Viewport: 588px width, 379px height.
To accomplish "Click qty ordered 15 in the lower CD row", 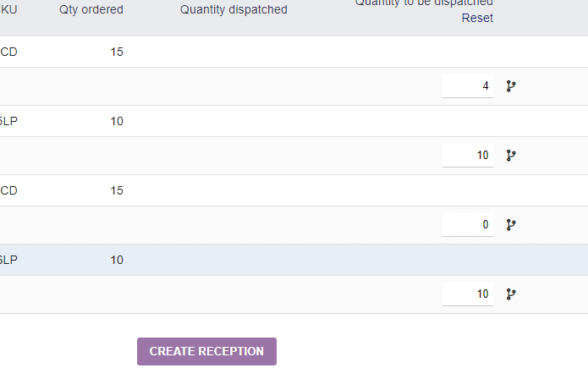I will click(117, 190).
